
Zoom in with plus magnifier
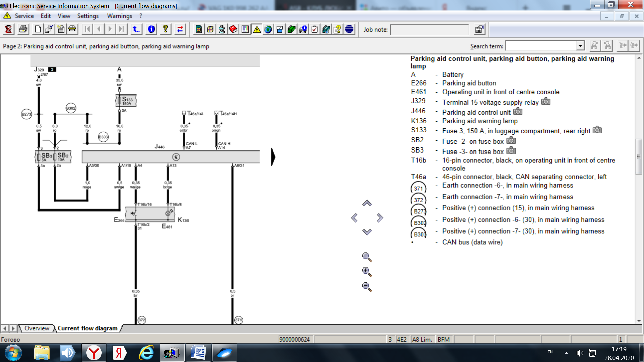[367, 272]
